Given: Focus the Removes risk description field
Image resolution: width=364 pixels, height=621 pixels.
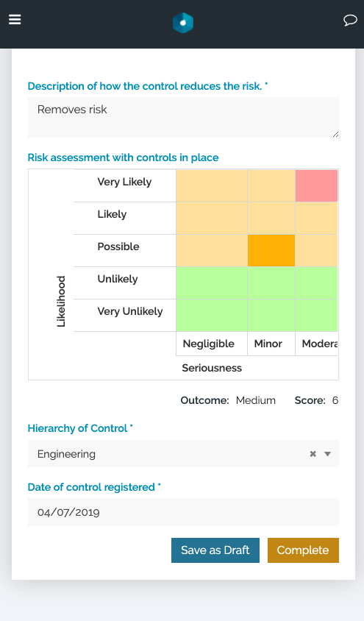Looking at the screenshot, I should tap(183, 117).
